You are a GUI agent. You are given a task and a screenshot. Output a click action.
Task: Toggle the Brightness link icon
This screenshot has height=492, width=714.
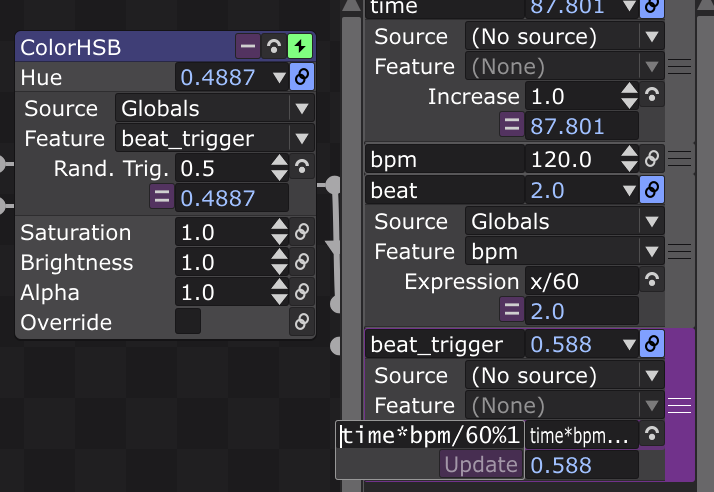302,261
